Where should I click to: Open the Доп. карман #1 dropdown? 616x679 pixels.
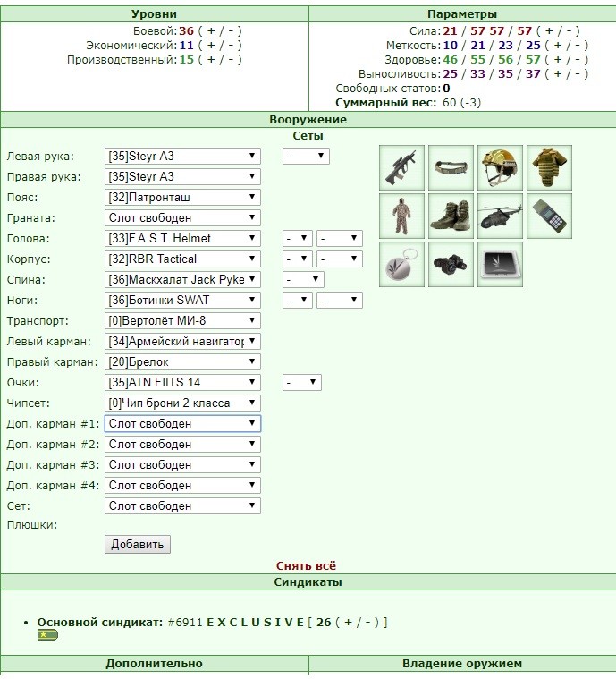coord(182,423)
